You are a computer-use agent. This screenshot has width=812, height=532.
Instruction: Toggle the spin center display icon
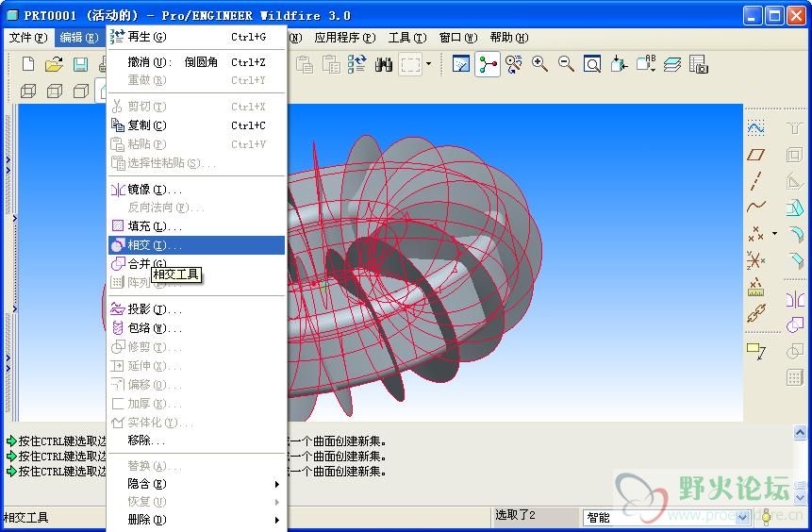pyautogui.click(x=488, y=64)
